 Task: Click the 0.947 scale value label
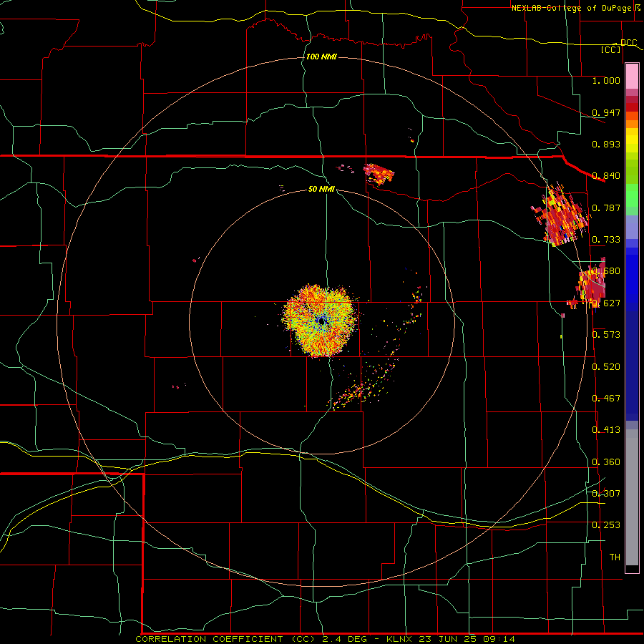click(x=606, y=112)
